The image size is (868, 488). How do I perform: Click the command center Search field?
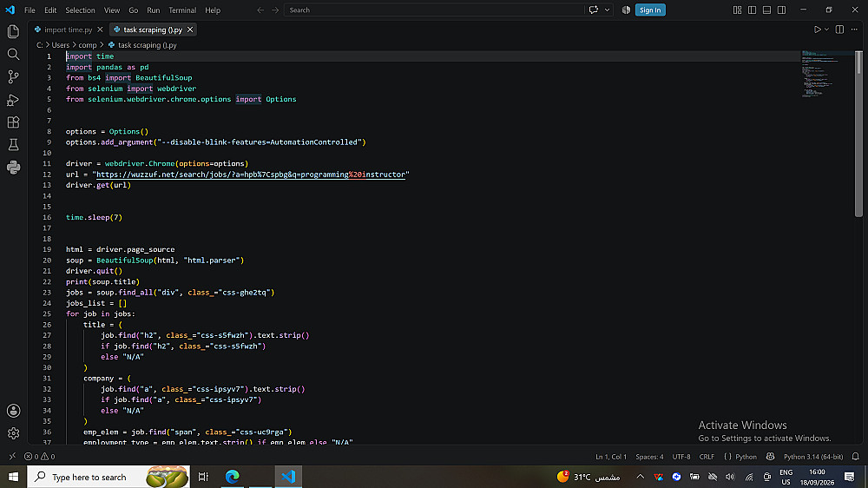point(434,10)
